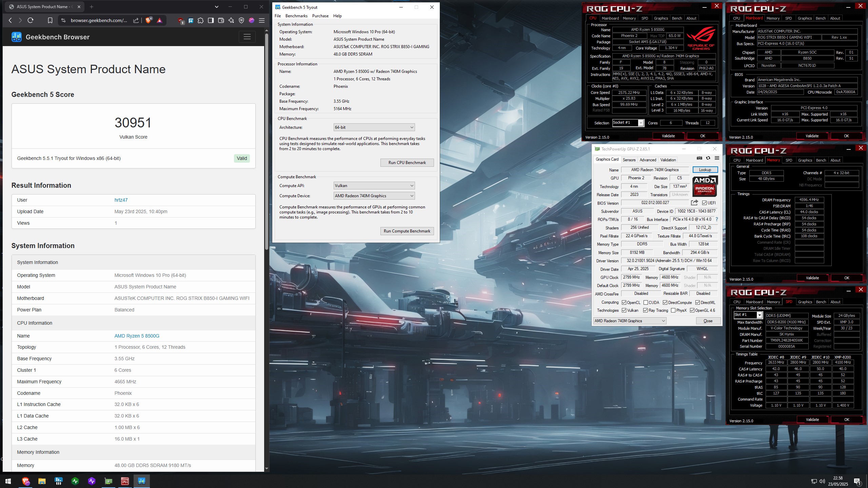Click the Bus Interface question mark in GPU-Z

[716, 219]
